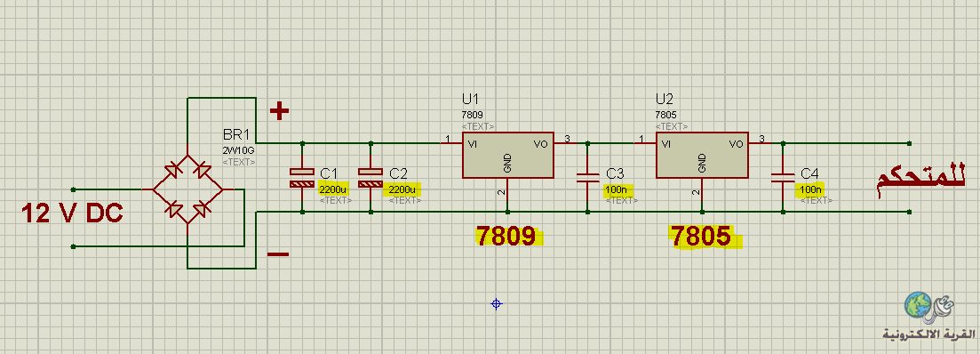This screenshot has height=354, width=980.
Task: Select the BR1 bridge rectifier symbol
Action: pyautogui.click(x=188, y=189)
